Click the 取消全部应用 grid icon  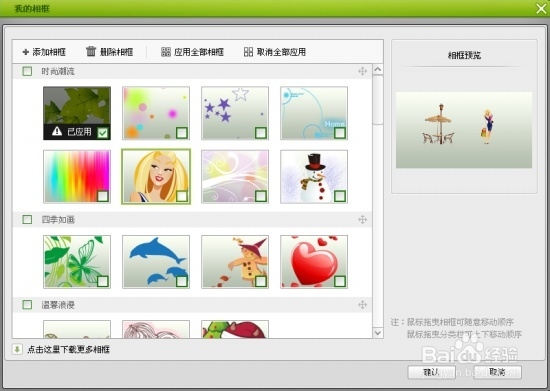pyautogui.click(x=248, y=52)
